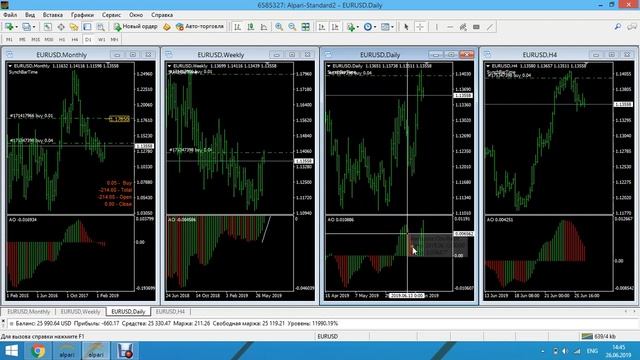Select the horizontal line drawing tool
The image size is (640, 360).
[450, 27]
